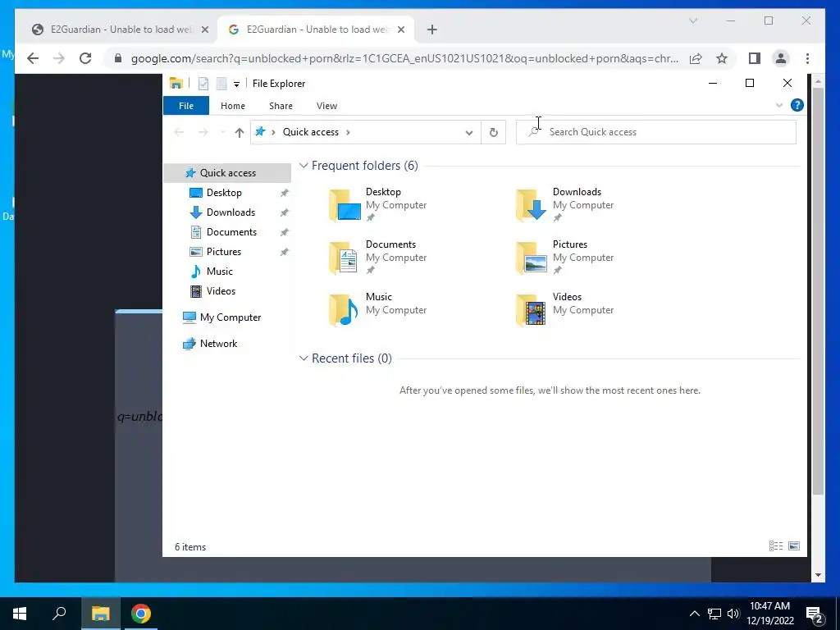Image resolution: width=840 pixels, height=630 pixels.
Task: Open the Chrome three-dot menu
Action: (x=807, y=58)
